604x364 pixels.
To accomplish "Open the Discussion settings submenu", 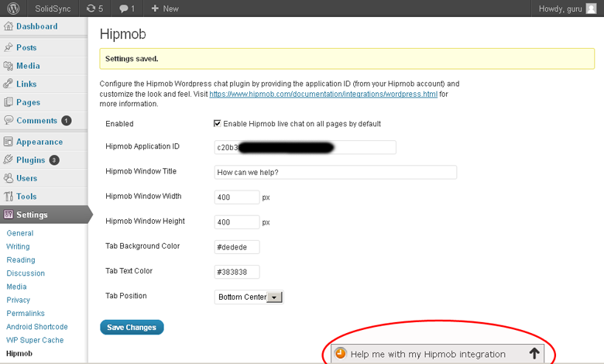I will [x=26, y=273].
